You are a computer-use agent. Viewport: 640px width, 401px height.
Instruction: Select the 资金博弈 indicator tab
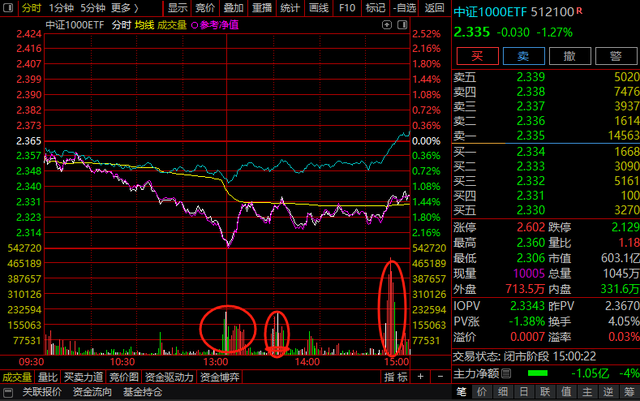220,377
